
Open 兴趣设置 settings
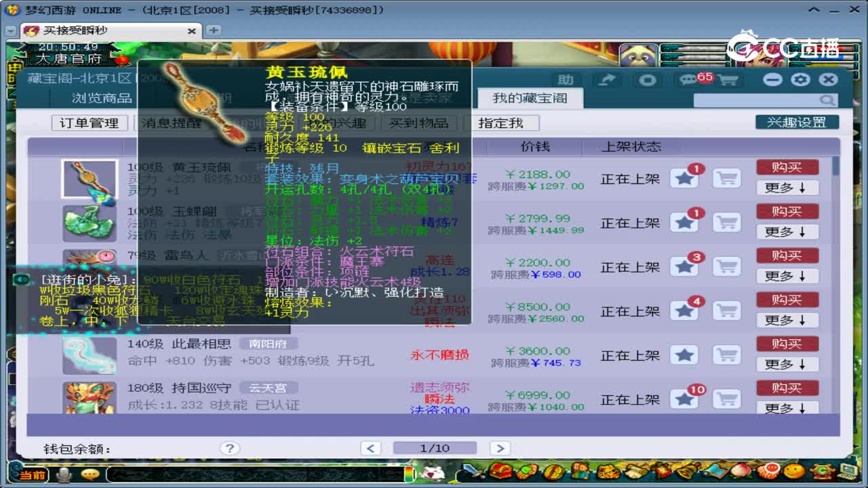click(x=797, y=122)
